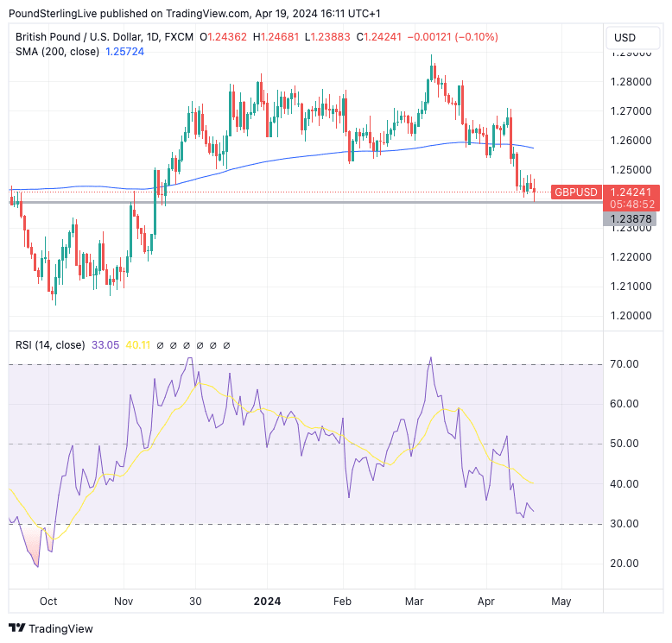
Task: Click the blue SMA value 1.25724
Action: point(124,52)
